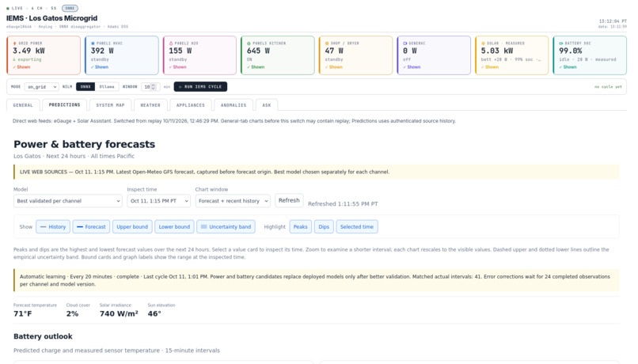Switch NILM engine to Ollama
This screenshot has height=364, width=638.
tap(107, 86)
